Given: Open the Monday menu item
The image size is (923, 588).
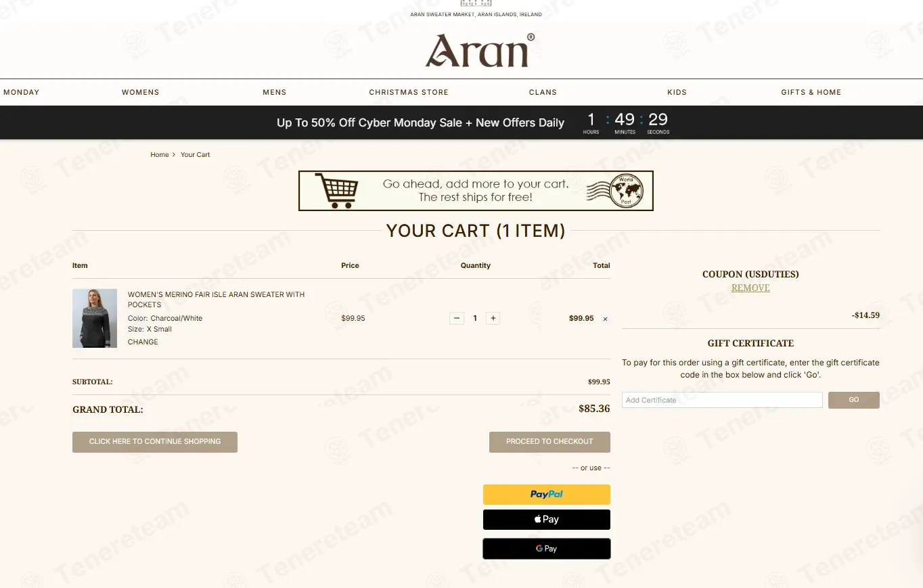Looking at the screenshot, I should click(21, 92).
